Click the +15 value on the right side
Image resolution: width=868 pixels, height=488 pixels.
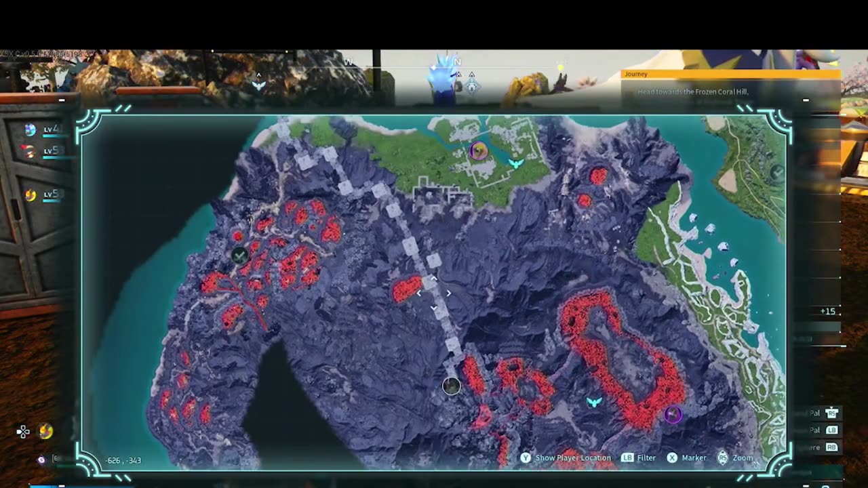coord(827,311)
